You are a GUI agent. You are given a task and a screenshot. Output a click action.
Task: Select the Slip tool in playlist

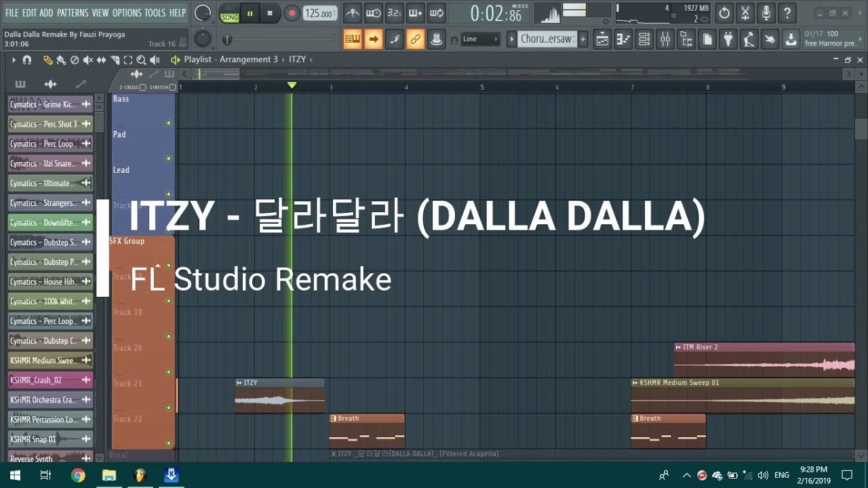tap(101, 60)
